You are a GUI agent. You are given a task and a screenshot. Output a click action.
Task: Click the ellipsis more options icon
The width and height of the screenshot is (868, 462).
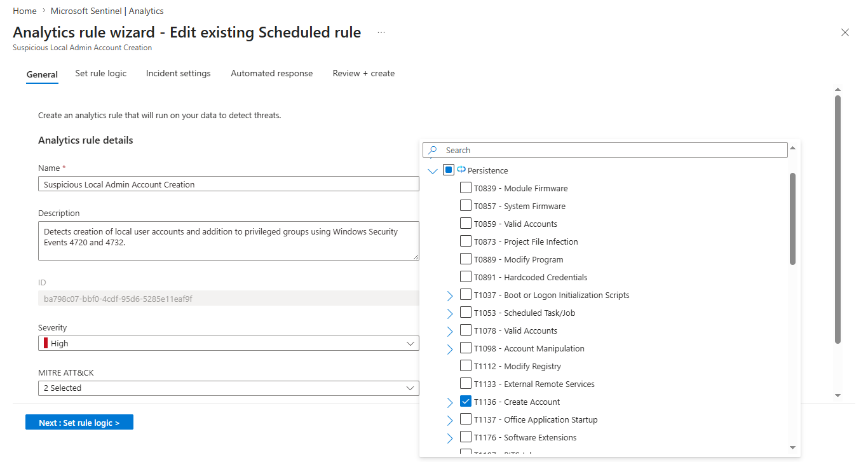point(381,32)
